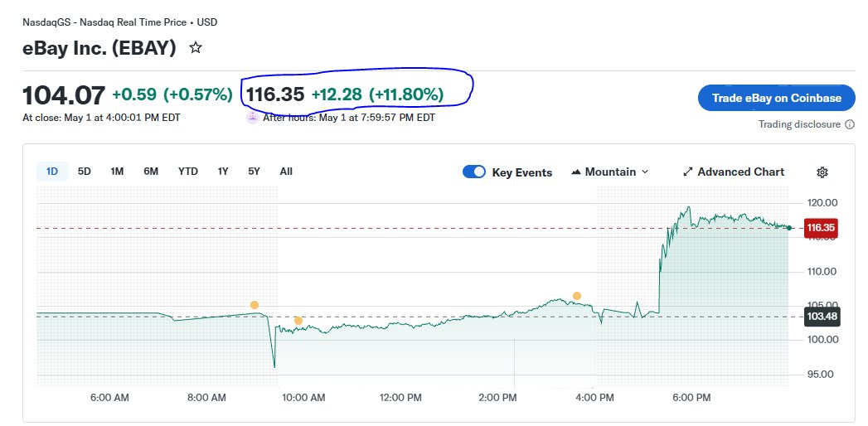Image resolution: width=868 pixels, height=426 pixels.
Task: Click closing price 104.07
Action: coord(64,95)
